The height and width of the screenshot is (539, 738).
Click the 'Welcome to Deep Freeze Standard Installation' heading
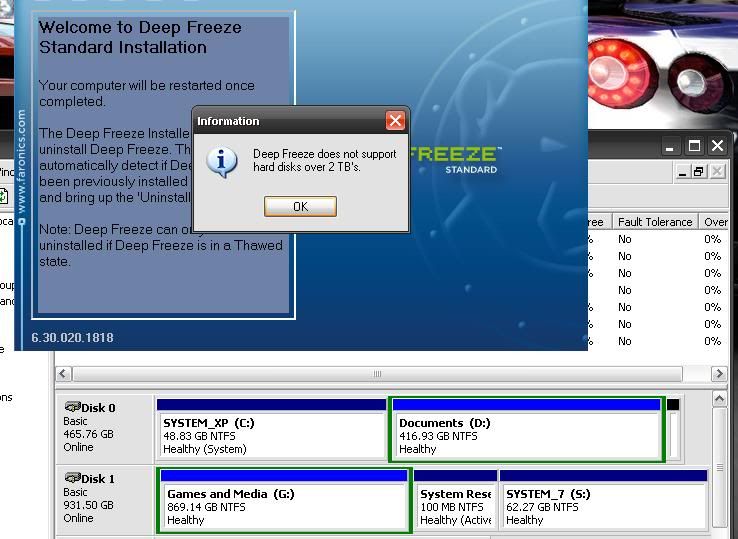140,37
